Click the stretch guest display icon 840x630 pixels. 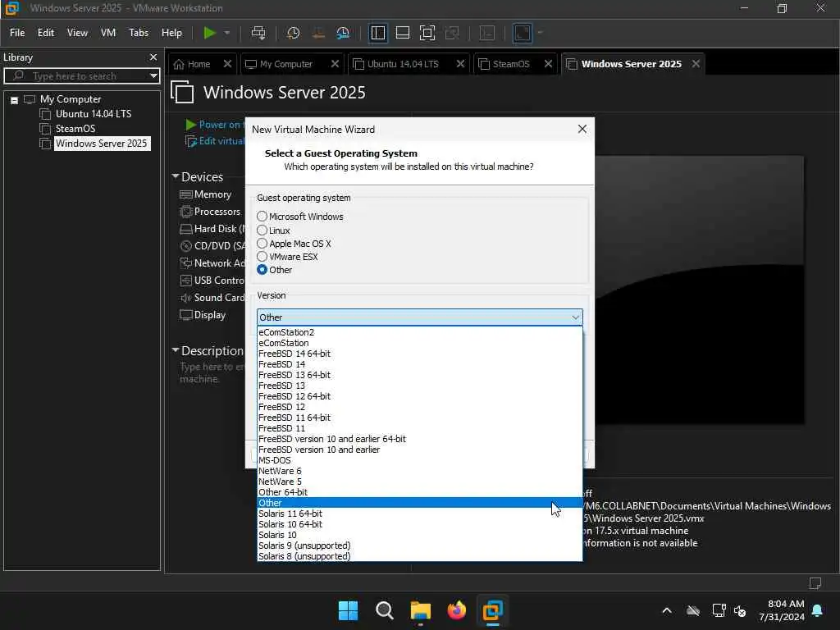tap(522, 33)
